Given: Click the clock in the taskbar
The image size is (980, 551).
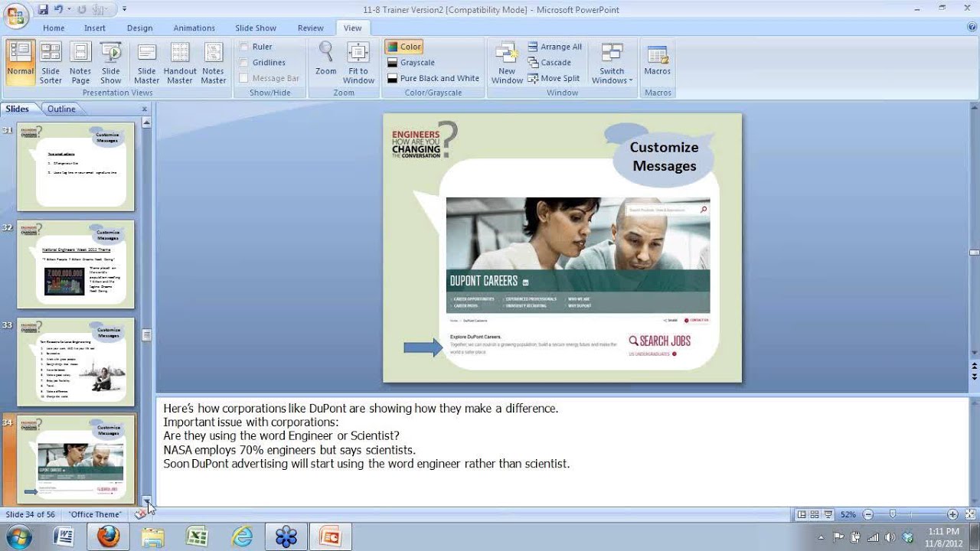Looking at the screenshot, I should pyautogui.click(x=943, y=536).
